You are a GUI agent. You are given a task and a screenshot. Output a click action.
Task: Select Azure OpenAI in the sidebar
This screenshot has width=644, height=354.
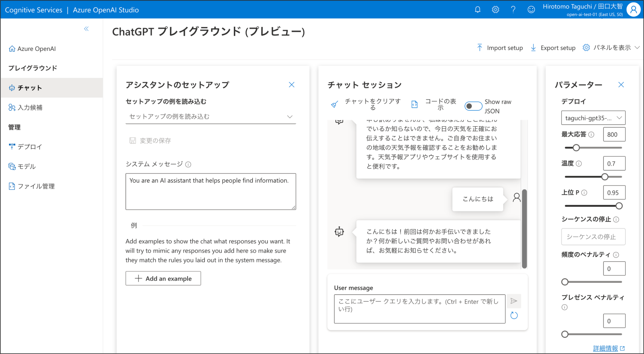click(36, 48)
